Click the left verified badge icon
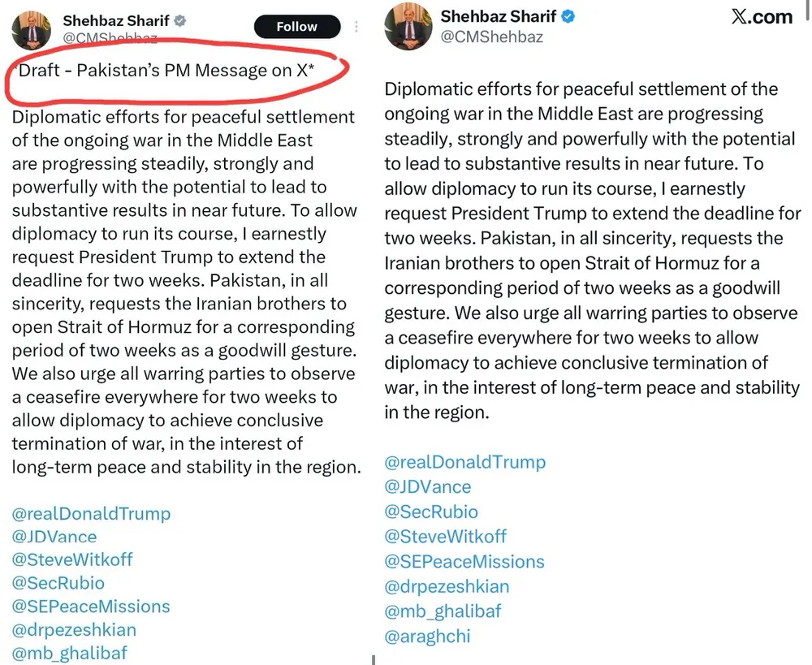 pyautogui.click(x=180, y=21)
